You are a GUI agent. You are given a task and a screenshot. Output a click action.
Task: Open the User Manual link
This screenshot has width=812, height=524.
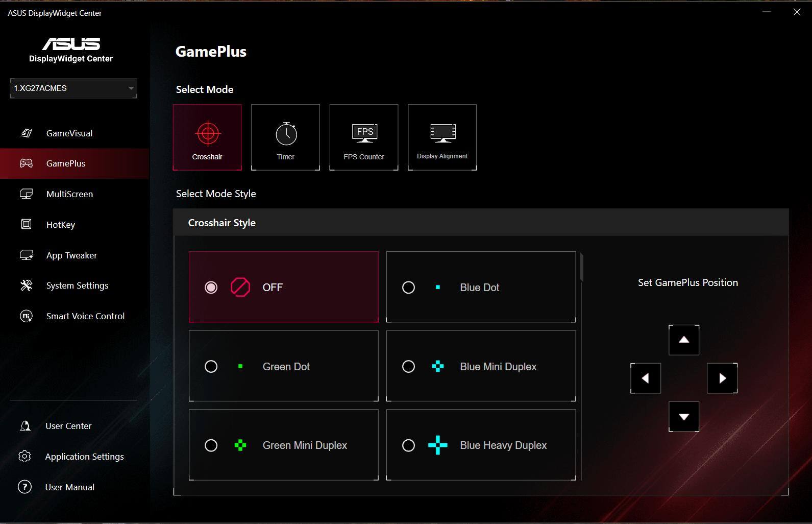(69, 487)
